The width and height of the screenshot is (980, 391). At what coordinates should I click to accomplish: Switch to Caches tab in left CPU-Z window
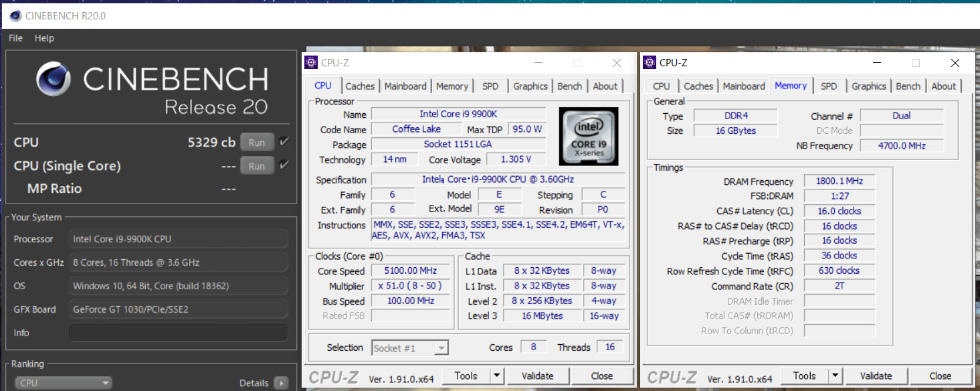(x=360, y=86)
